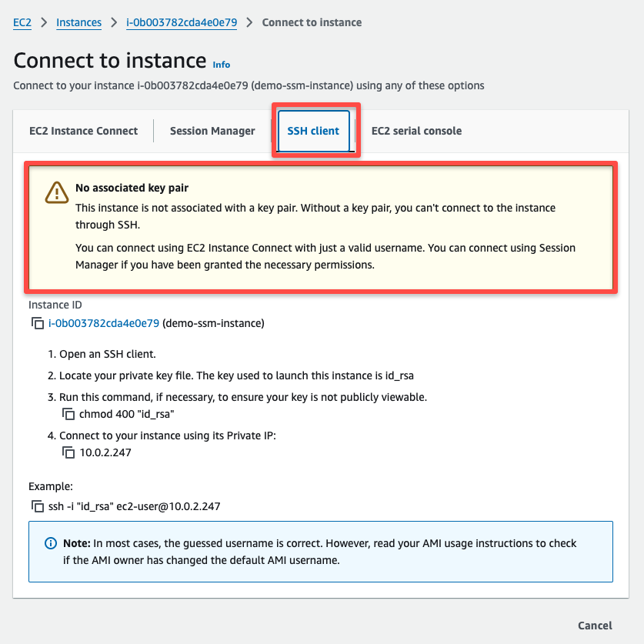The image size is (644, 644).
Task: Select the EC2 Instance Connect tab
Action: pos(82,131)
